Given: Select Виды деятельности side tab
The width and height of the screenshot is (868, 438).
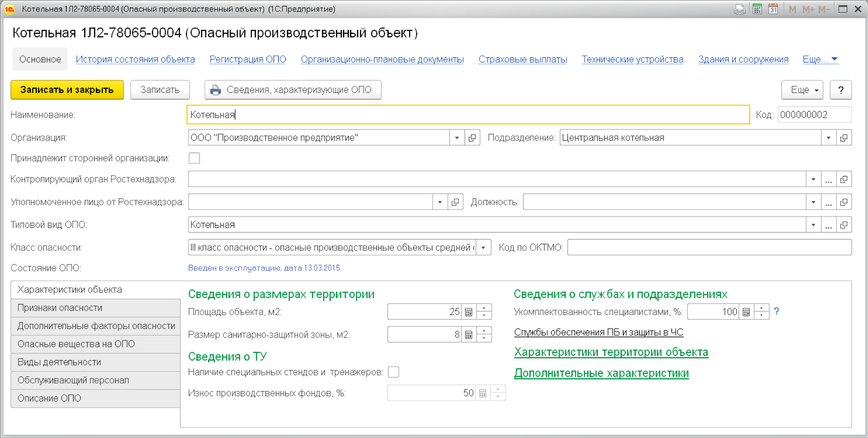Looking at the screenshot, I should coord(95,362).
